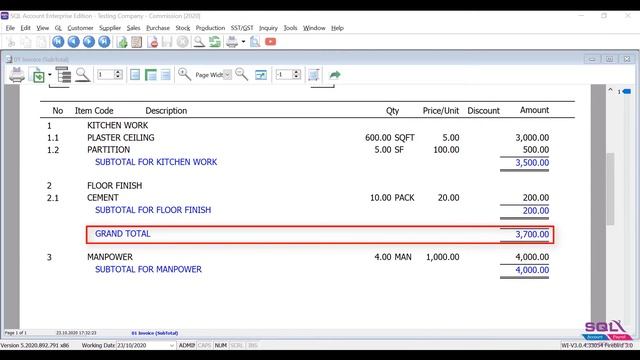Click the copies spinner arrows

pyautogui.click(x=297, y=75)
